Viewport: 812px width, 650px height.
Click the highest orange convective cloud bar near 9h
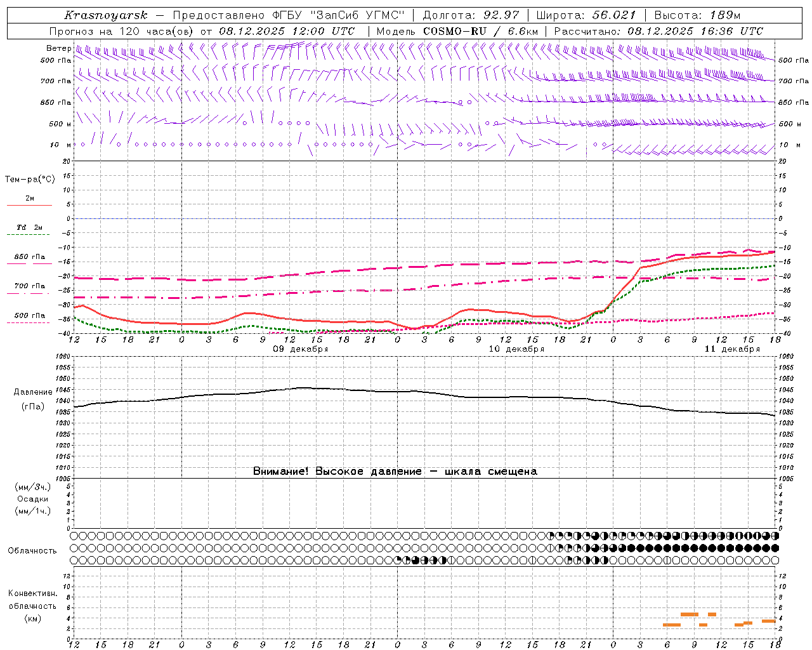[x=690, y=614]
